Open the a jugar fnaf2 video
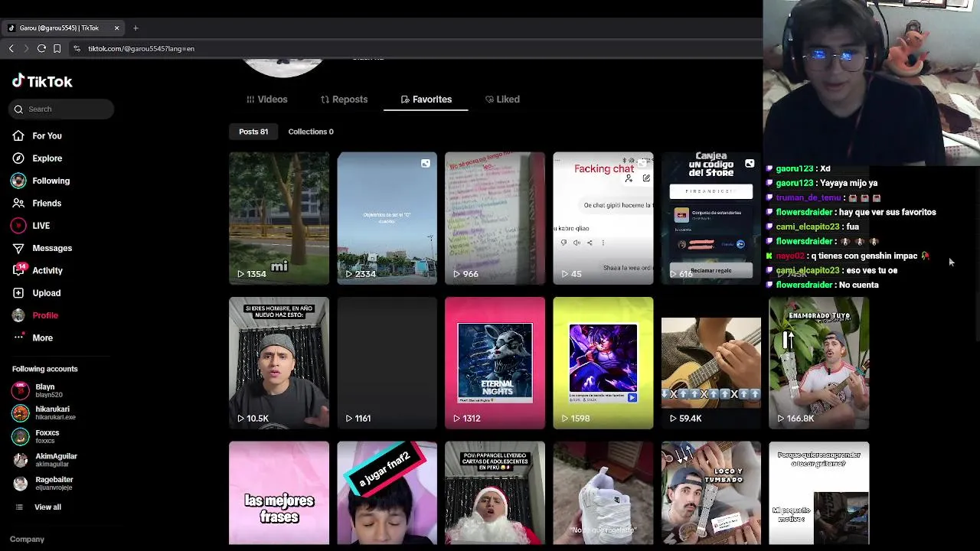Viewport: 980px width, 551px height. tap(387, 493)
